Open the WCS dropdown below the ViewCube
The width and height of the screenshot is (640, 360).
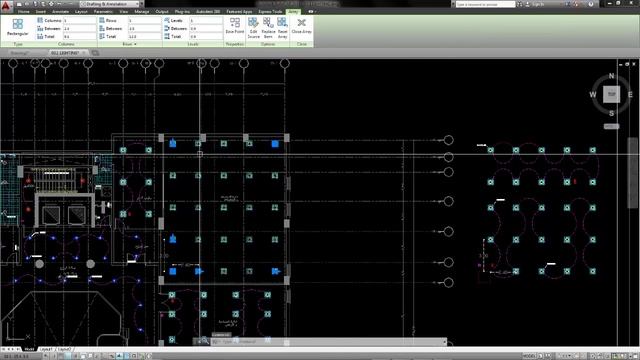611,127
